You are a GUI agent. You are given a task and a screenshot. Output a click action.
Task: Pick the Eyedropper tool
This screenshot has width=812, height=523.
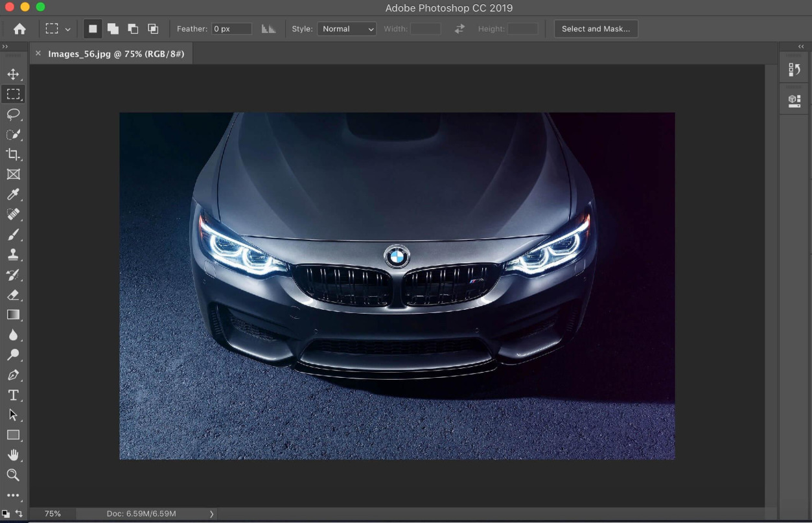click(13, 194)
